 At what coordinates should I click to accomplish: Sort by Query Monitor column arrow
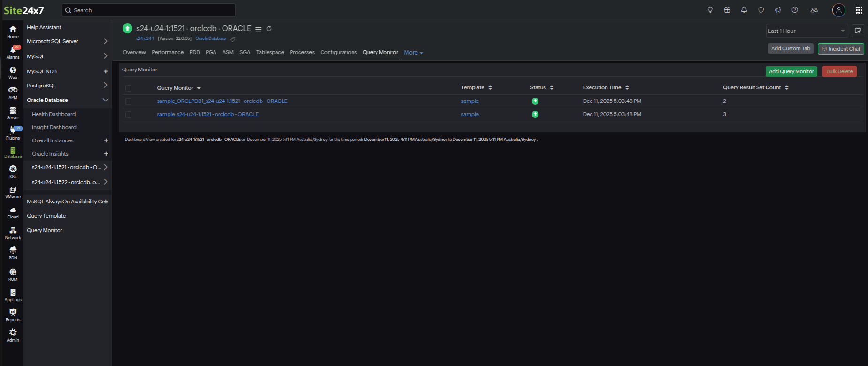pos(199,88)
